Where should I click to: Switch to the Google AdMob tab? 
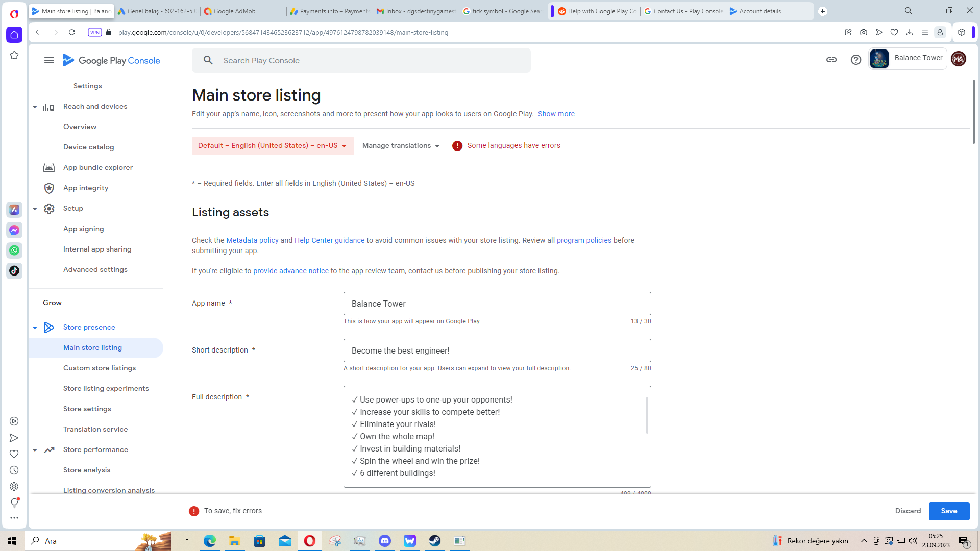235,11
